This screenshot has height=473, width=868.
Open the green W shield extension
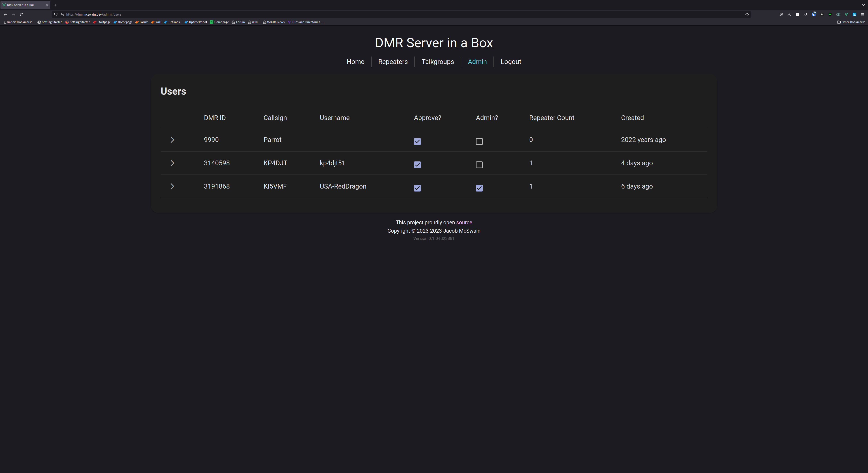click(830, 14)
